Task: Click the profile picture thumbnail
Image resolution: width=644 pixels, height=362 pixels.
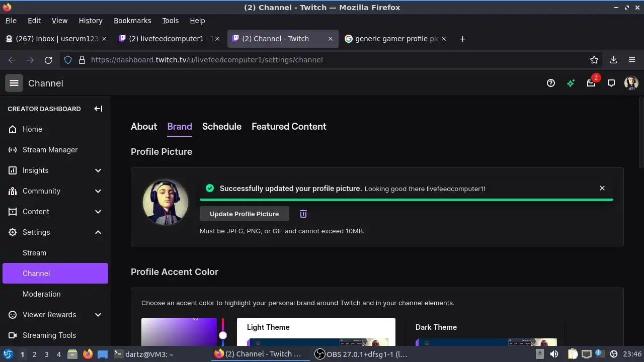Action: point(166,202)
